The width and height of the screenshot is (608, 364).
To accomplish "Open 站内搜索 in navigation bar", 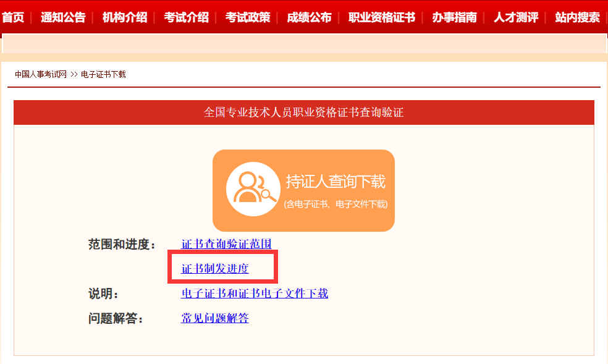I will tap(578, 17).
